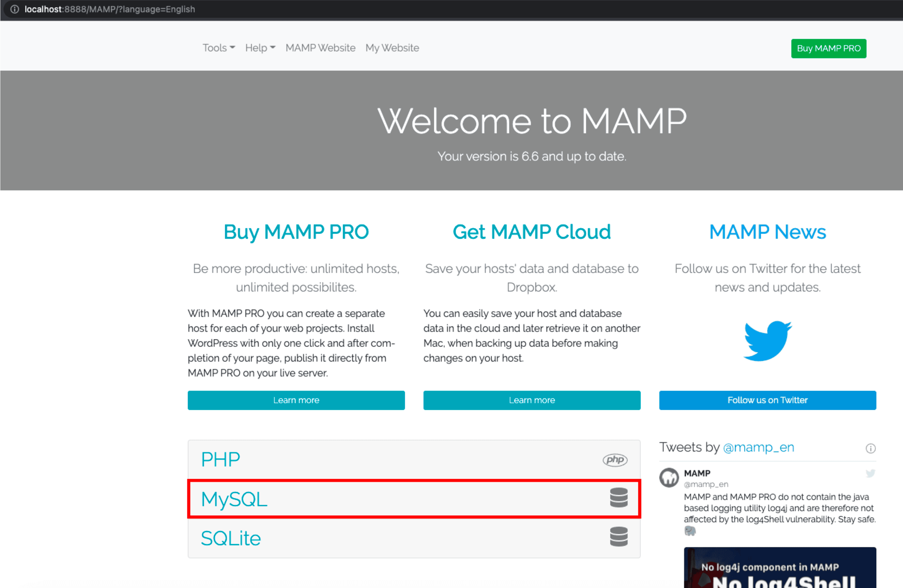903x588 pixels.
Task: Click the SQLite database icon
Action: [619, 536]
